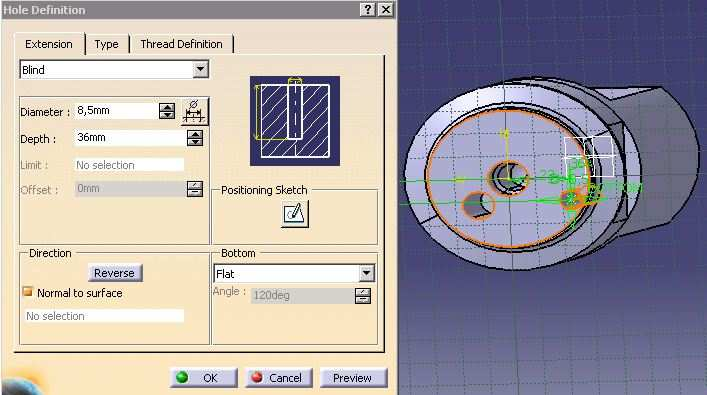Expand the Bottom type Flat dropdown
707x395 pixels.
click(366, 273)
